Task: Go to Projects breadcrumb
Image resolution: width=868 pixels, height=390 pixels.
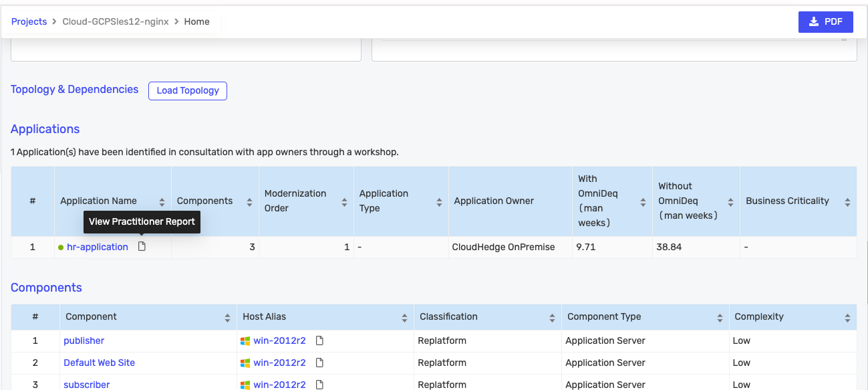Action: tap(29, 21)
